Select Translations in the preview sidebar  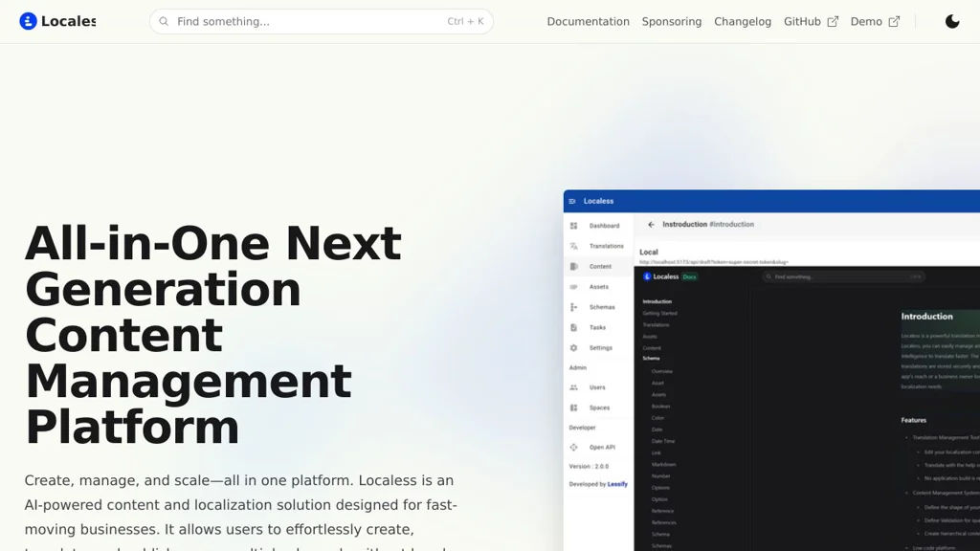coord(597,246)
